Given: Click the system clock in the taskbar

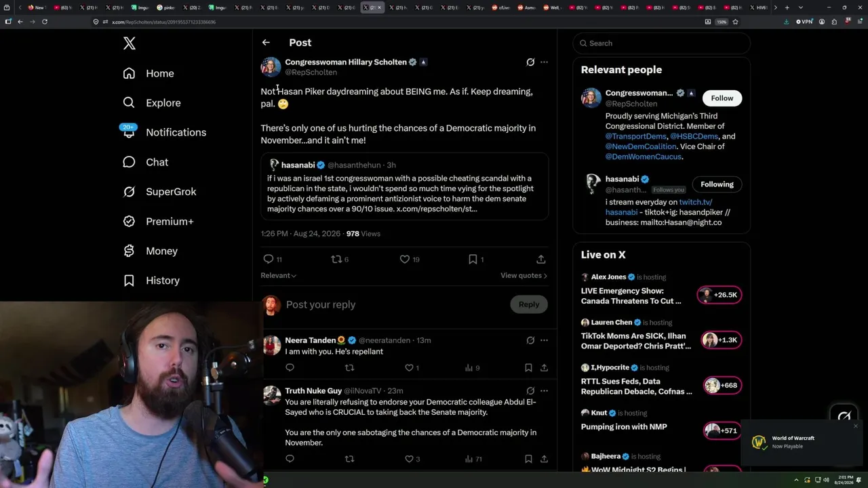Looking at the screenshot, I should tap(845, 480).
